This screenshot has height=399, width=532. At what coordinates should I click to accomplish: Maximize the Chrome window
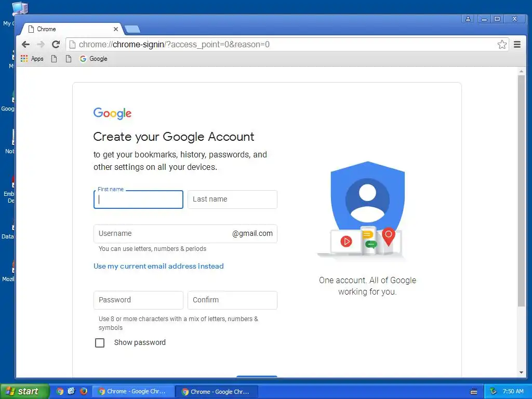pos(497,19)
